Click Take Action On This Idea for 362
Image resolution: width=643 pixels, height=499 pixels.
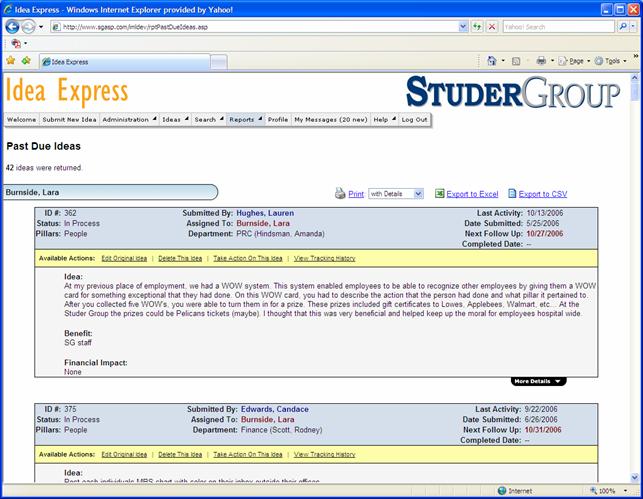point(248,258)
